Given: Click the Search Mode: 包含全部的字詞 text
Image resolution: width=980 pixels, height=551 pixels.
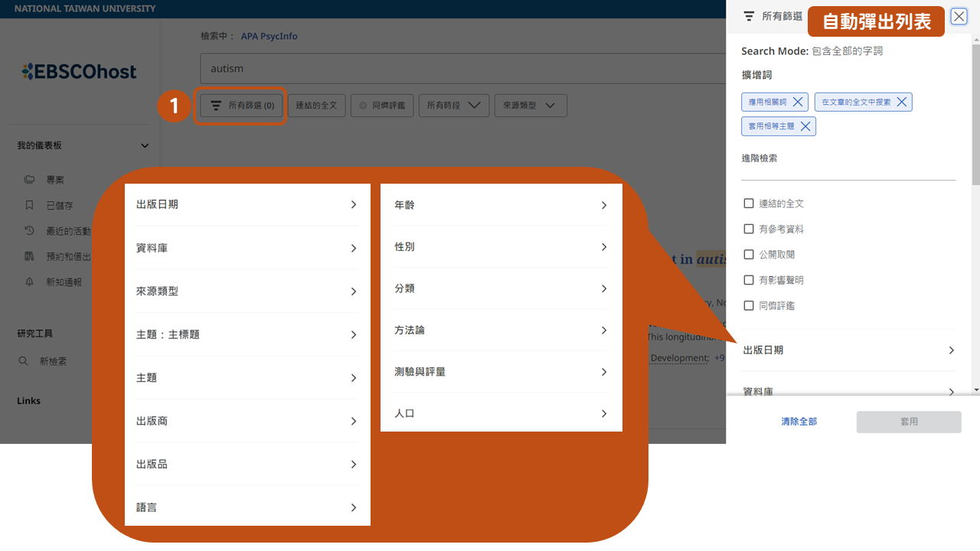Looking at the screenshot, I should pyautogui.click(x=812, y=51).
